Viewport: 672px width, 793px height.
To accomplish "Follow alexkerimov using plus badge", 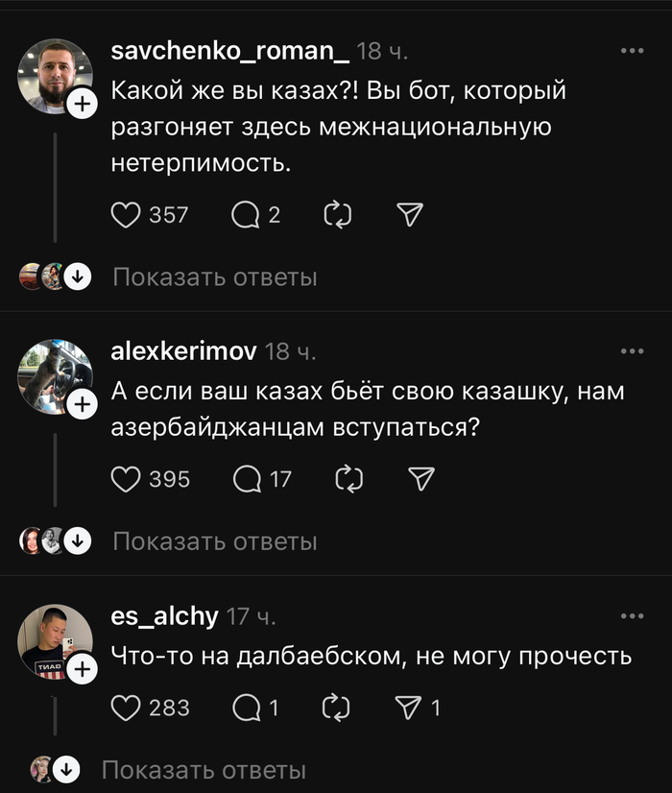I will (83, 406).
